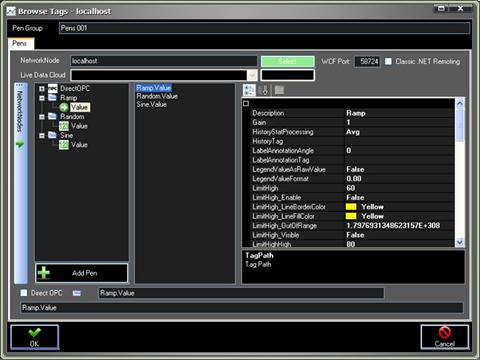The height and width of the screenshot is (360, 480).
Task: Click the NetworkNode localhost field
Action: tap(164, 61)
